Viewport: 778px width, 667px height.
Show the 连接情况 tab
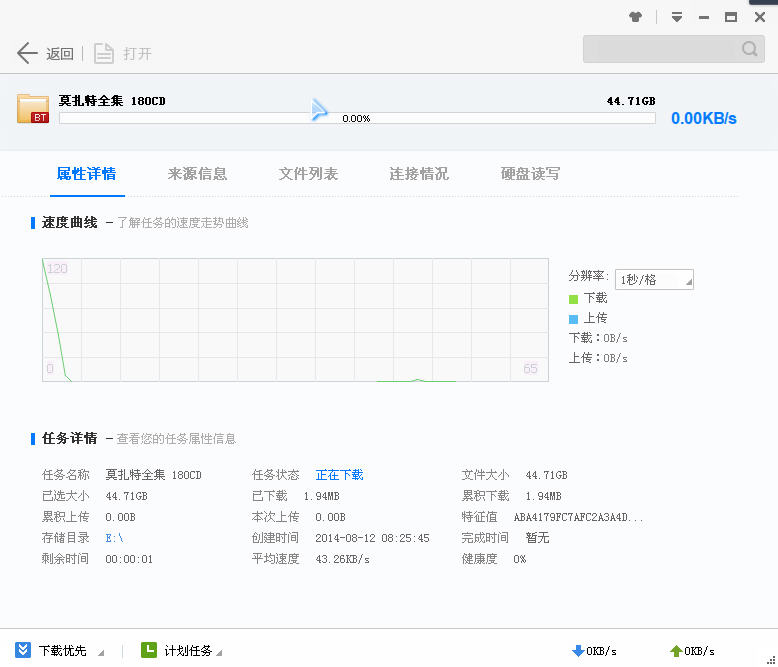419,174
